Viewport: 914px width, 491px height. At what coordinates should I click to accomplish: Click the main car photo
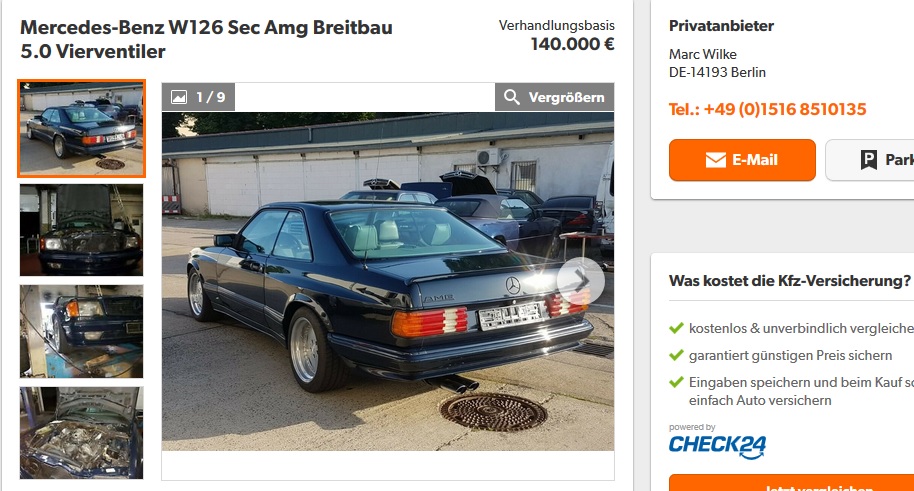[x=388, y=281]
